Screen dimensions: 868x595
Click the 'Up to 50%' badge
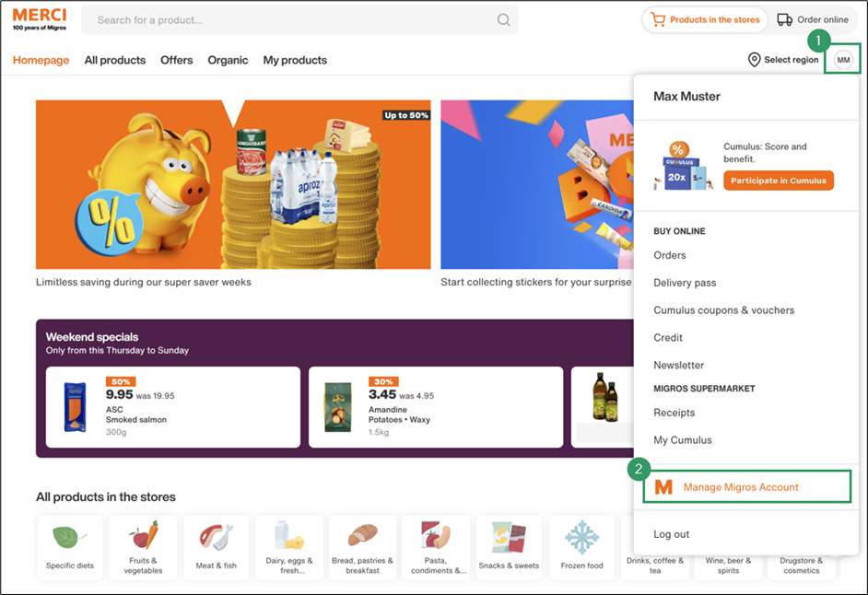pos(406,115)
